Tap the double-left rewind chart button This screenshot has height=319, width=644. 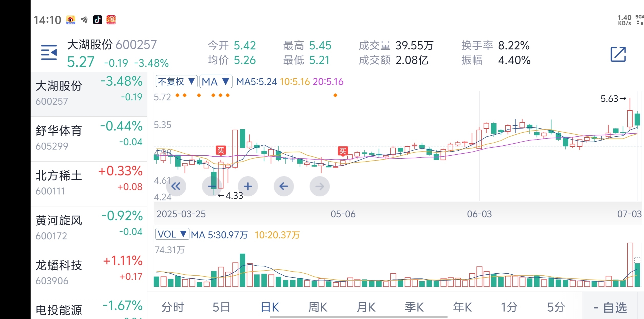pyautogui.click(x=176, y=186)
